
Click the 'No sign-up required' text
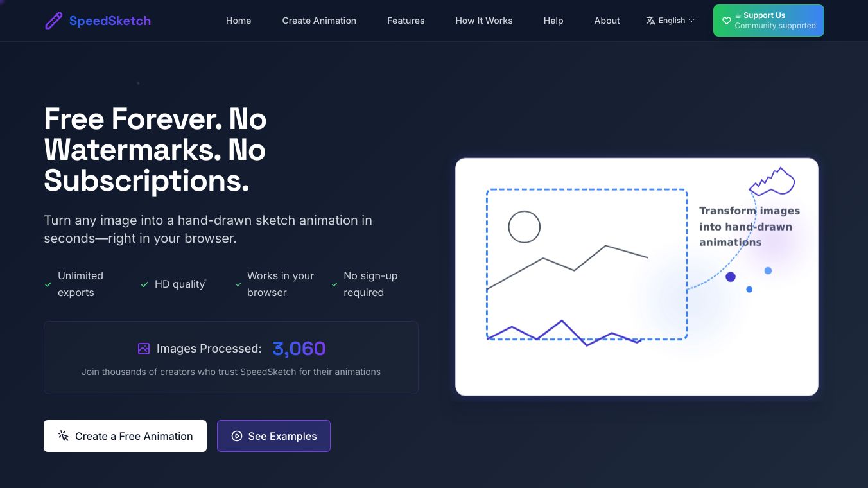point(370,284)
